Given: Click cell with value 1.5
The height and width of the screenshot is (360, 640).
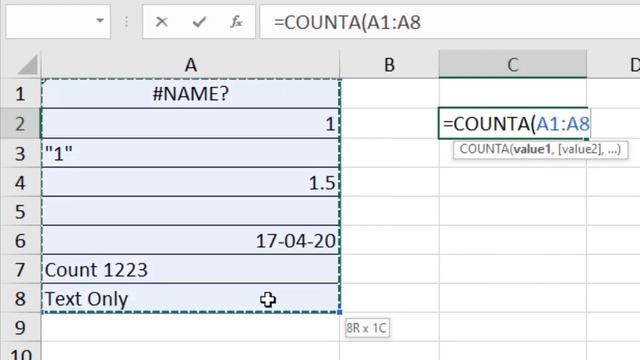Looking at the screenshot, I should coord(191,182).
